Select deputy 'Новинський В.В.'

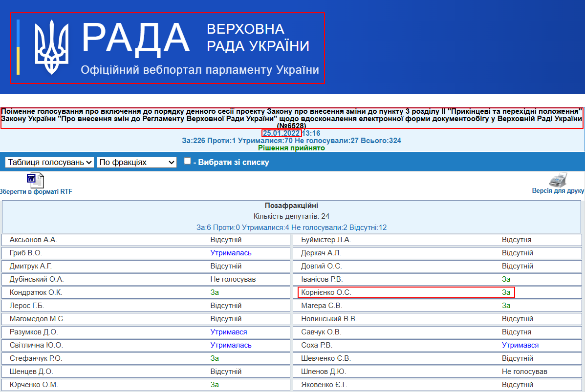tap(329, 319)
